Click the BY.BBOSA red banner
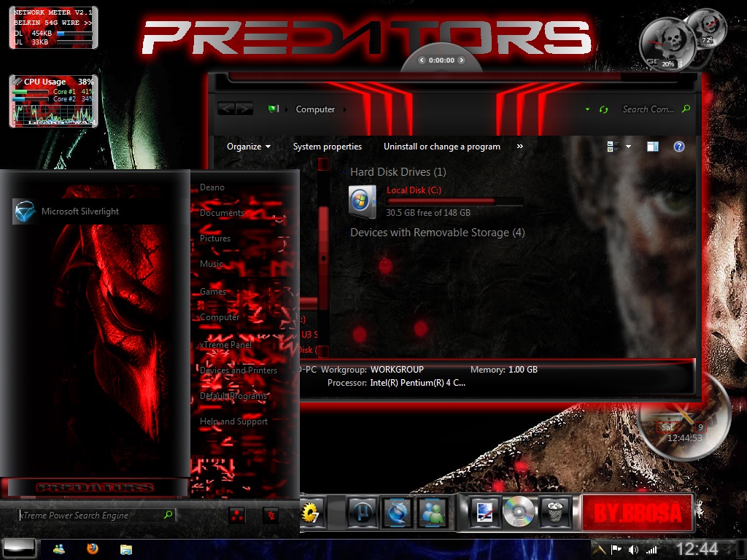This screenshot has width=747, height=560. (638, 513)
